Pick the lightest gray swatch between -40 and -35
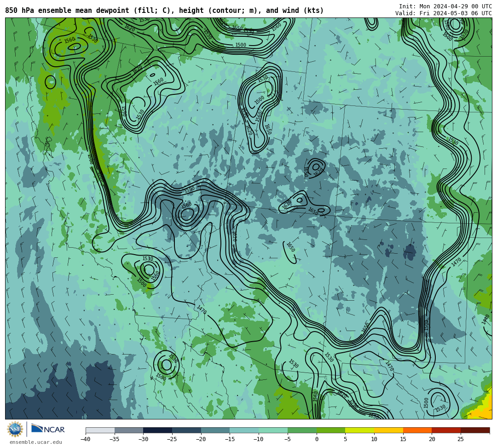Viewport: 497px width, 448px height. tap(100, 430)
